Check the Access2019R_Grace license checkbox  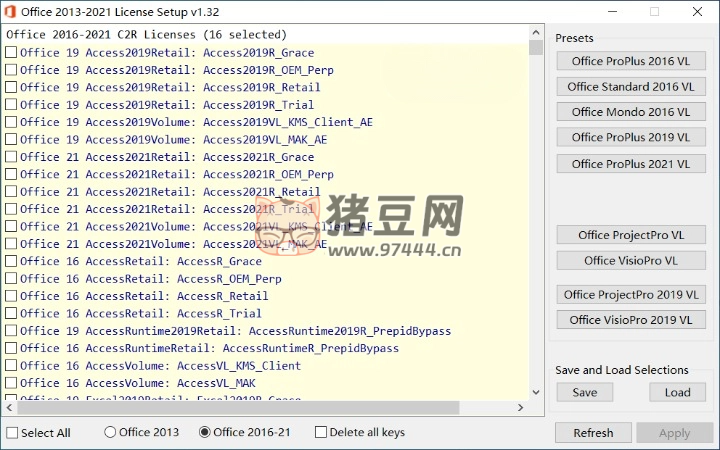coord(11,53)
